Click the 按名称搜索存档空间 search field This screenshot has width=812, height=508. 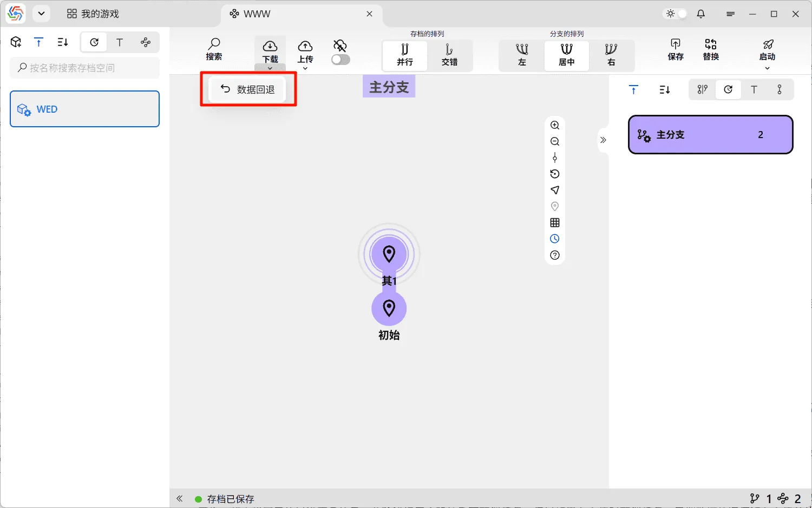tap(84, 68)
